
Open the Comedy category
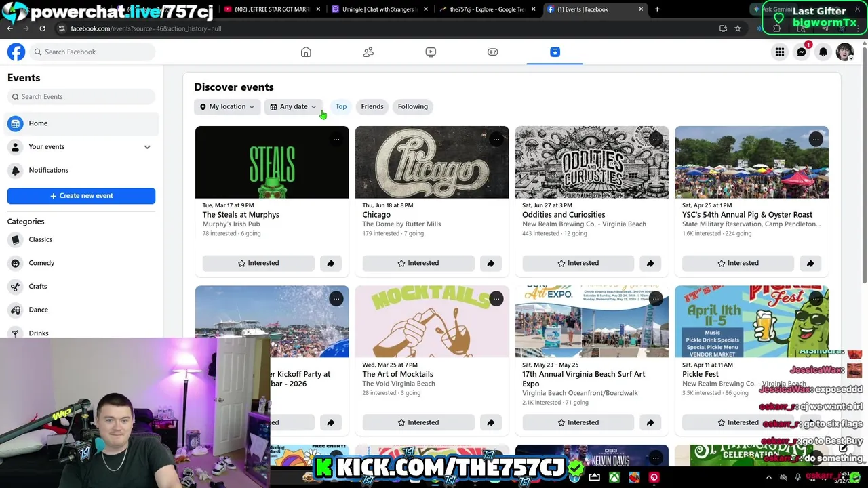point(81,263)
